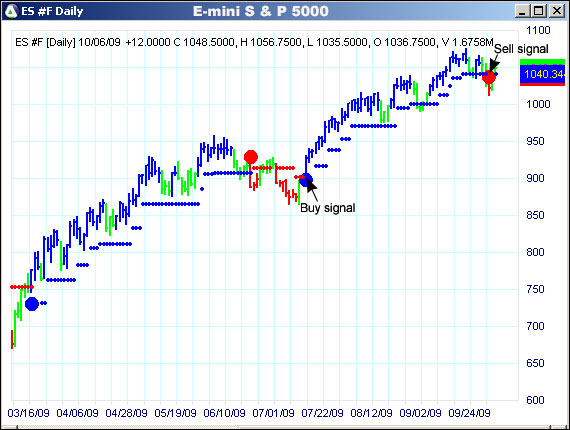Click the 06/10/09 date axis label
The height and width of the screenshot is (430, 570).
point(224,413)
